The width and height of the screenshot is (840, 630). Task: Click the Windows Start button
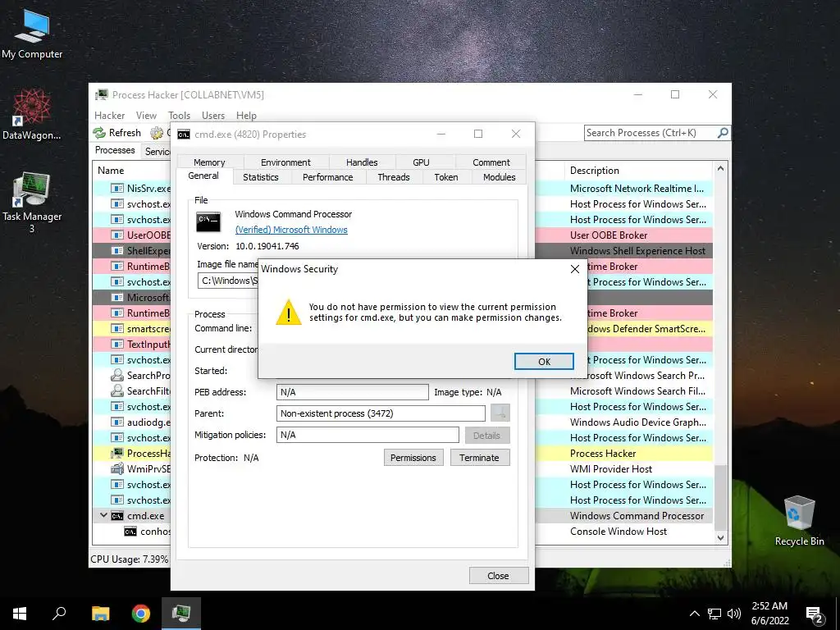click(20, 614)
